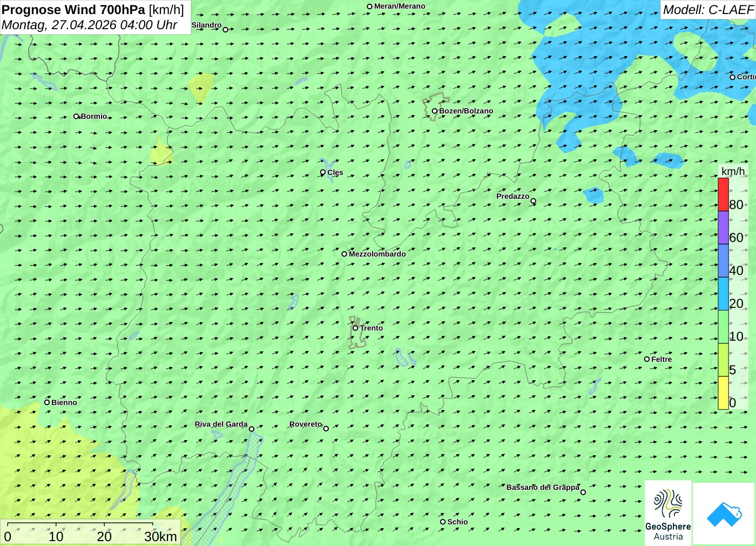
Task: Click the Trento city marker
Action: coord(355,328)
